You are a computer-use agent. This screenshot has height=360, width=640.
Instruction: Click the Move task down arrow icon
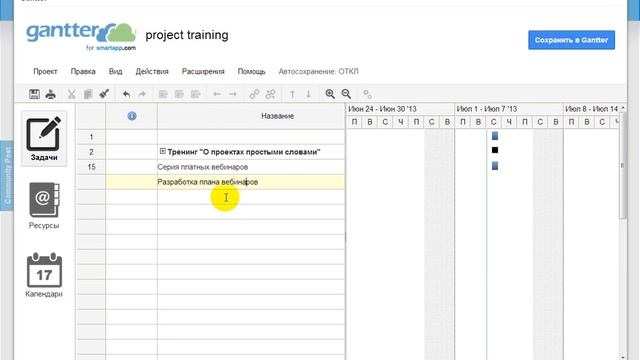coord(309,94)
